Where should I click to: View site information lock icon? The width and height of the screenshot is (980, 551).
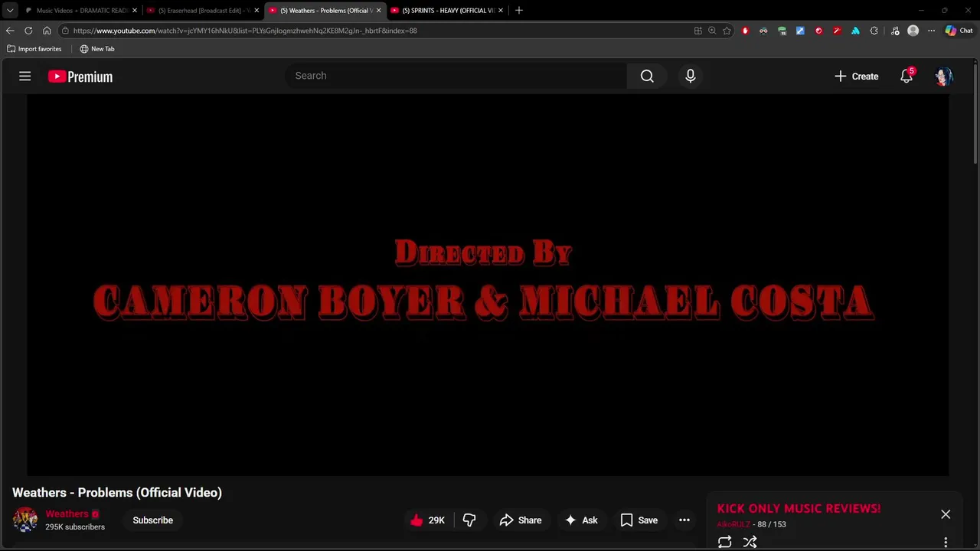point(66,31)
